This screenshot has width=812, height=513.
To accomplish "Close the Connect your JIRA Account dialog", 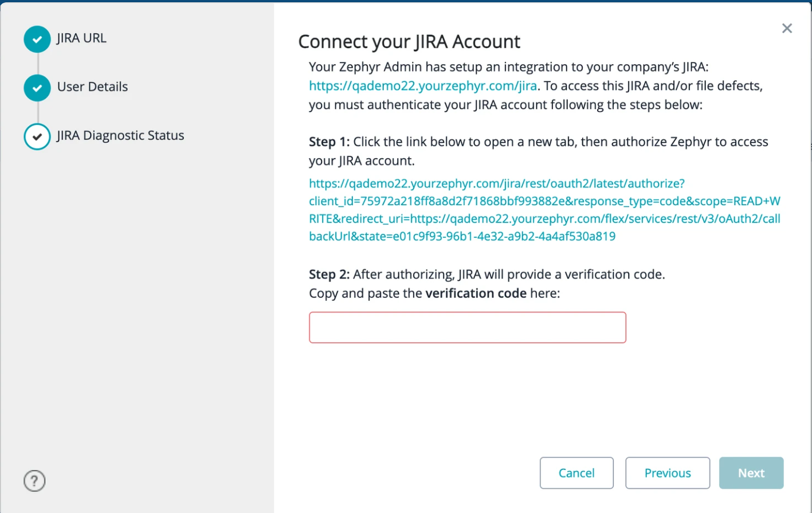I will 787,29.
